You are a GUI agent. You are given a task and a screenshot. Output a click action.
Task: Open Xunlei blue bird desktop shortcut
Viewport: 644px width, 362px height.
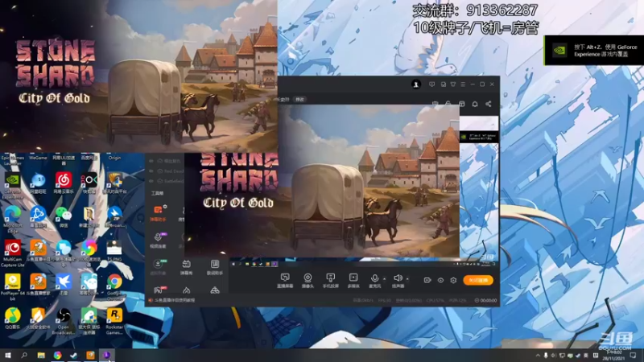(x=64, y=285)
